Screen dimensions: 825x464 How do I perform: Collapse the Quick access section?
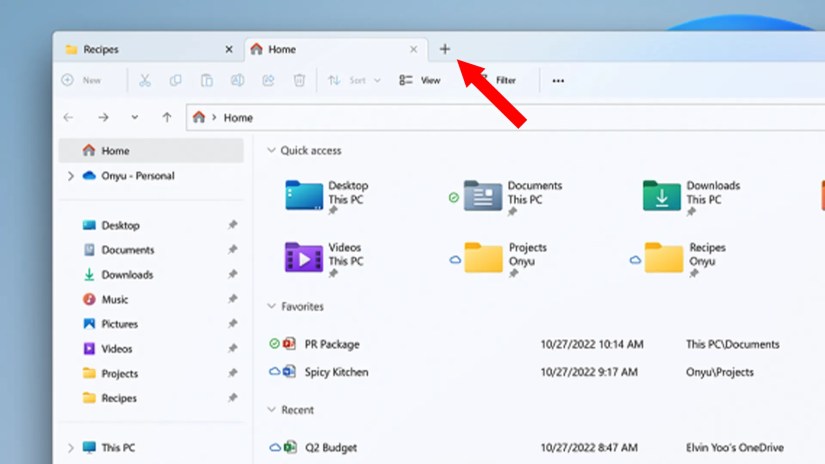tap(271, 150)
